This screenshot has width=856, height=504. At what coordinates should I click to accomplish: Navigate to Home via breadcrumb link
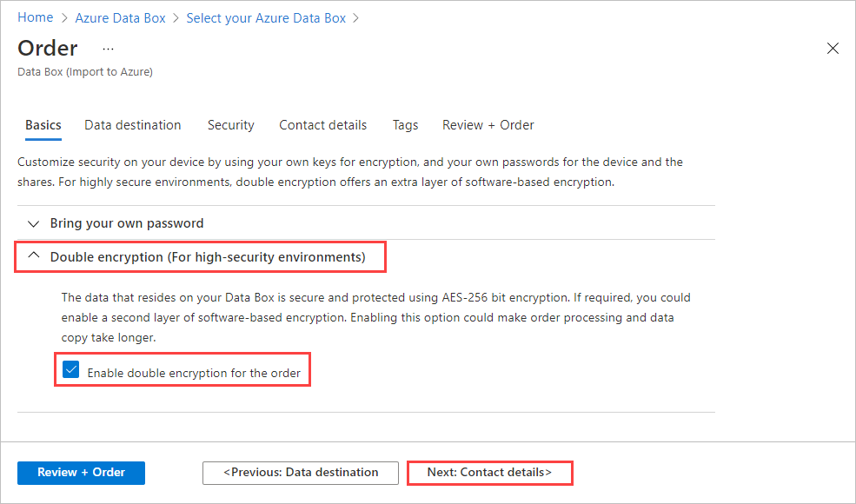35,17
